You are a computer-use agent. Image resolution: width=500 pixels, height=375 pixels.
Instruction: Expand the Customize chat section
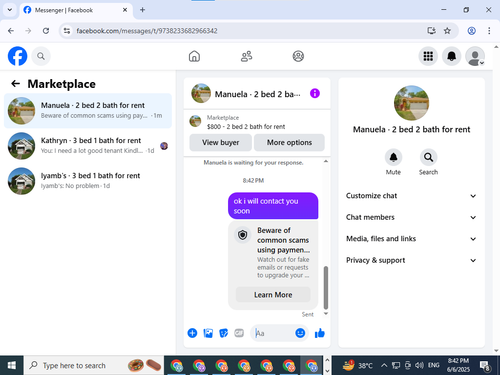point(411,196)
